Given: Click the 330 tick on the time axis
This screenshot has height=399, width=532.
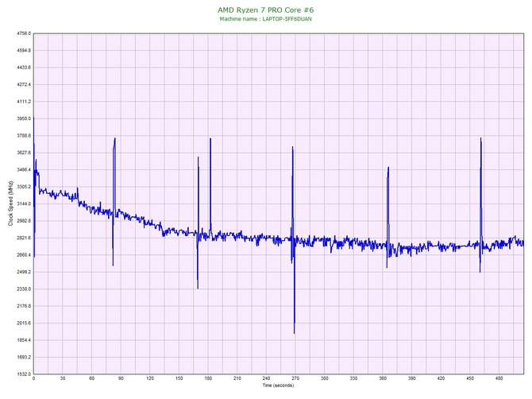Looking at the screenshot, I should click(x=354, y=378).
